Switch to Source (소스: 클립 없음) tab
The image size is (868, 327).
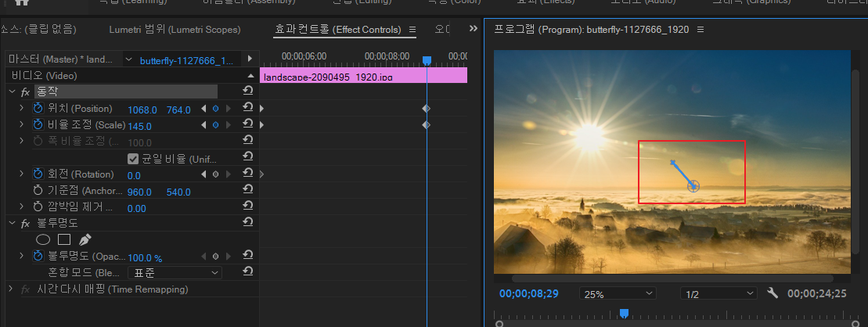[x=38, y=29]
